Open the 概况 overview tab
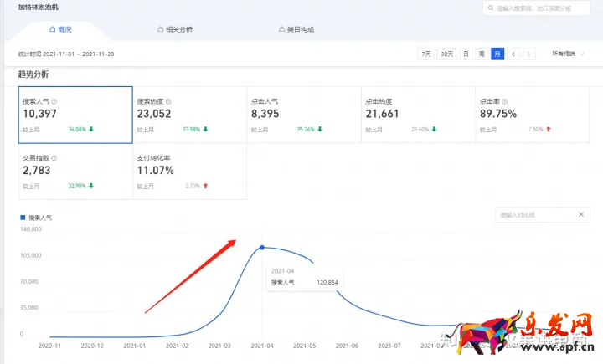603x364 pixels. [x=60, y=29]
